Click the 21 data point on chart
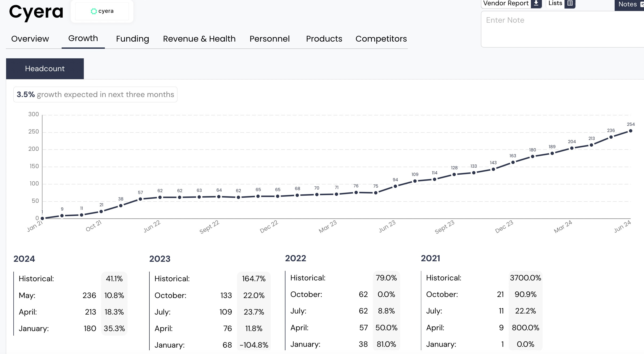Viewport: 644px width, 354px height. coord(101,211)
